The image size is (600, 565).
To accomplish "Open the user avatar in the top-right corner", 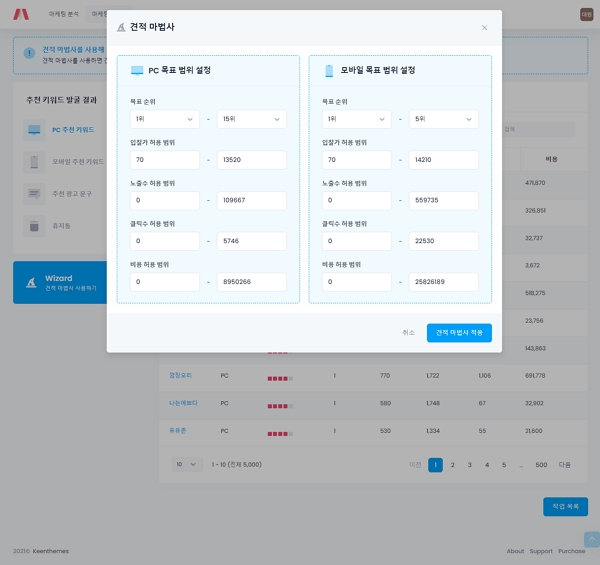I will tap(586, 14).
